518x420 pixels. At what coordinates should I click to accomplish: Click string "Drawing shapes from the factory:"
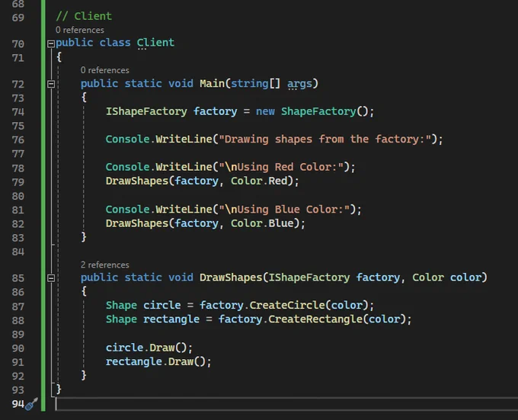(x=325, y=139)
